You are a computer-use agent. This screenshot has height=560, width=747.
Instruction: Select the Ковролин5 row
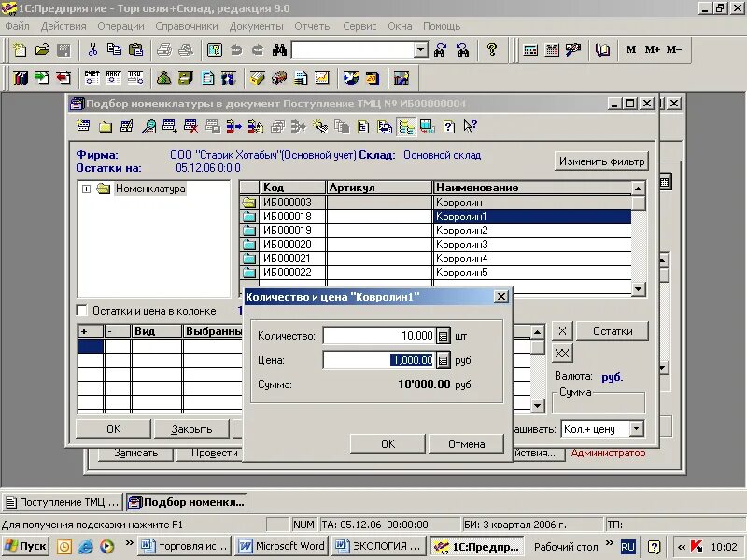(435, 273)
